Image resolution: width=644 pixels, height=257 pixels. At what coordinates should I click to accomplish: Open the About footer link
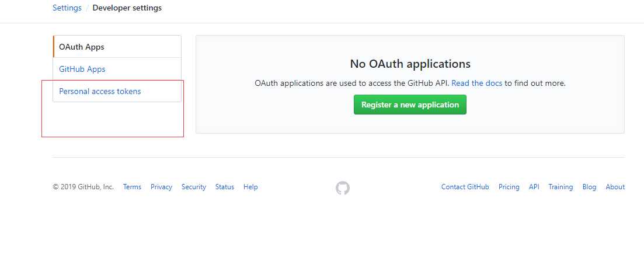point(615,187)
